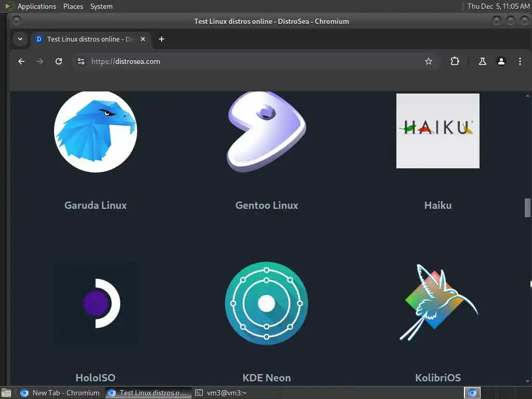The image size is (532, 399).
Task: Select the KolibriOS title link
Action: click(437, 378)
